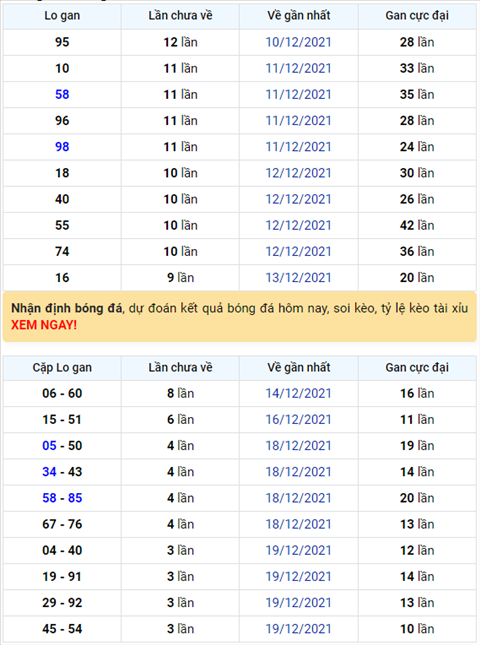Viewport: 480px width, 645px height.
Task: Select the pair '67 - 76' cell
Action: pyautogui.click(x=62, y=524)
